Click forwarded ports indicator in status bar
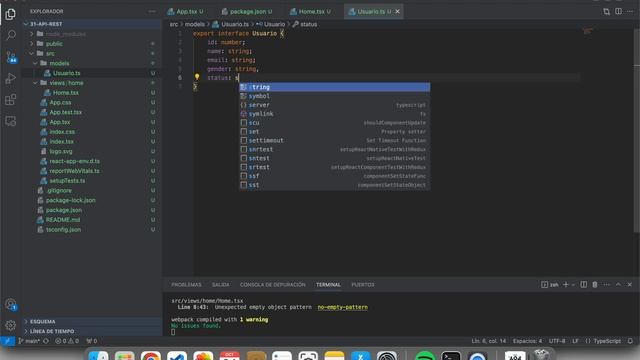The image size is (640, 360). point(92,341)
